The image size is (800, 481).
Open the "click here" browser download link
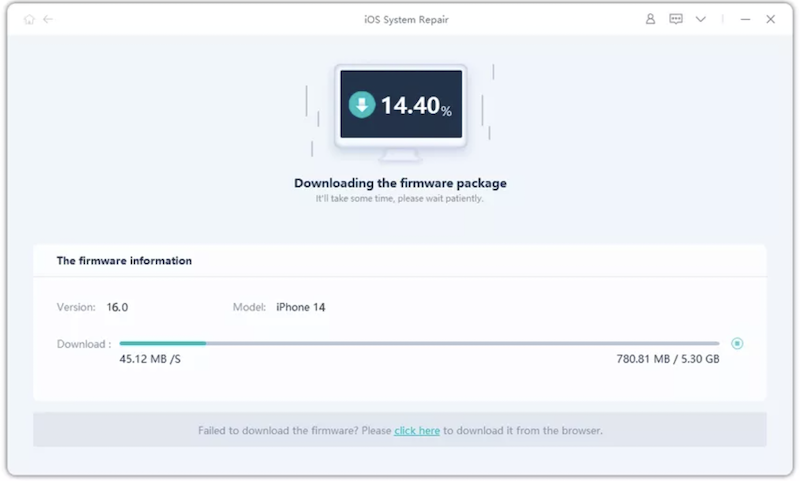pos(417,431)
